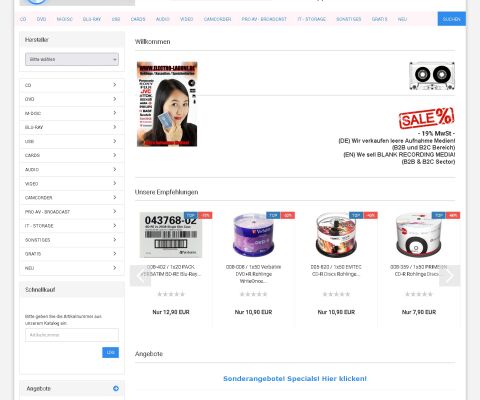Screen dimensions: 480x400
Task: Expand the DVD category chevron in sidebar
Action: [114, 99]
